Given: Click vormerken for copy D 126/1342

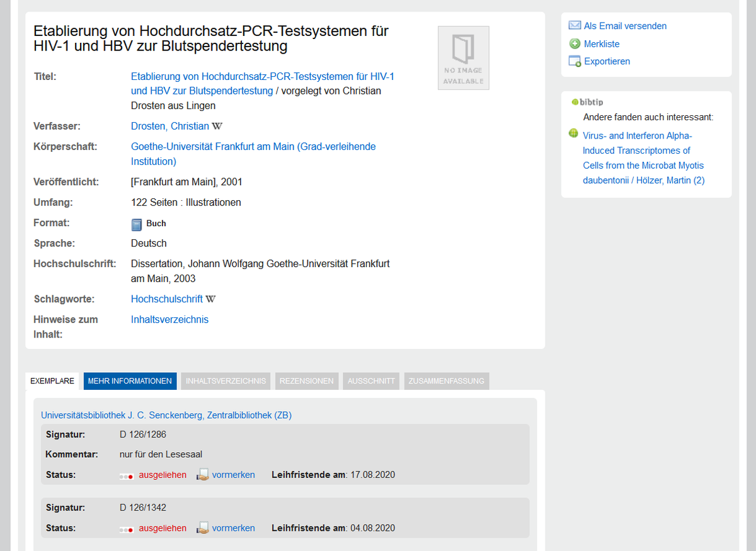Looking at the screenshot, I should 234,528.
